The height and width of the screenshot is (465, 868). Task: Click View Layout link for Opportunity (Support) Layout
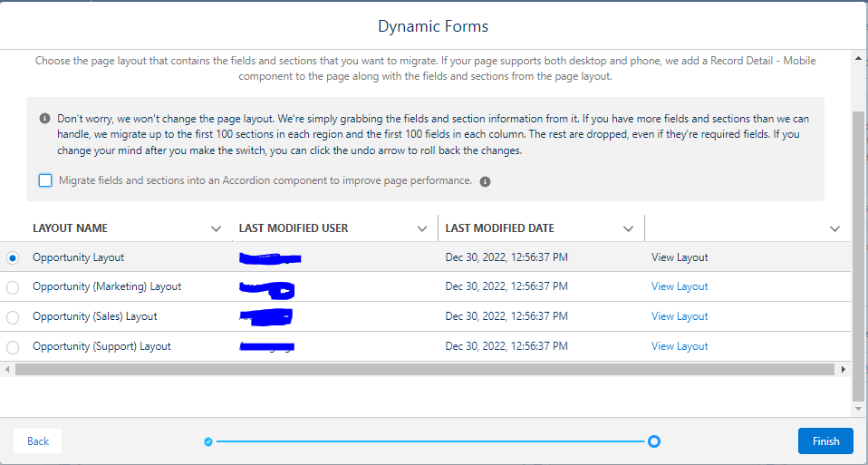pyautogui.click(x=680, y=346)
